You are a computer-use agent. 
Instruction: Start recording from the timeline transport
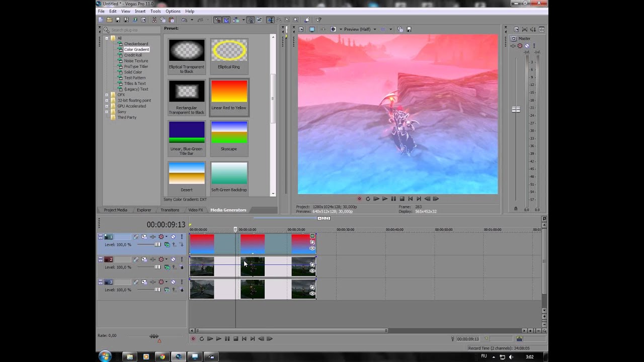(193, 339)
